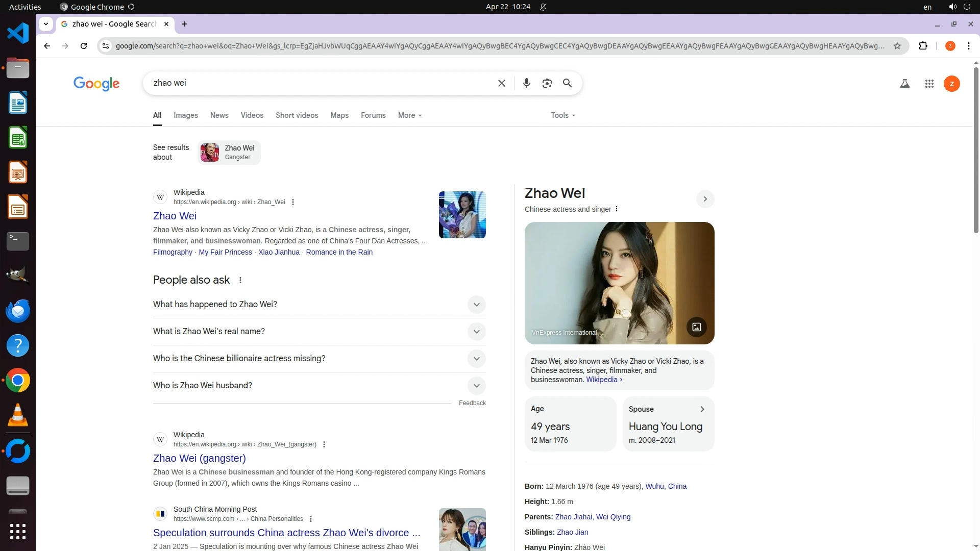This screenshot has width=980, height=551.
Task: Click the voice search microphone icon
Action: click(x=526, y=83)
